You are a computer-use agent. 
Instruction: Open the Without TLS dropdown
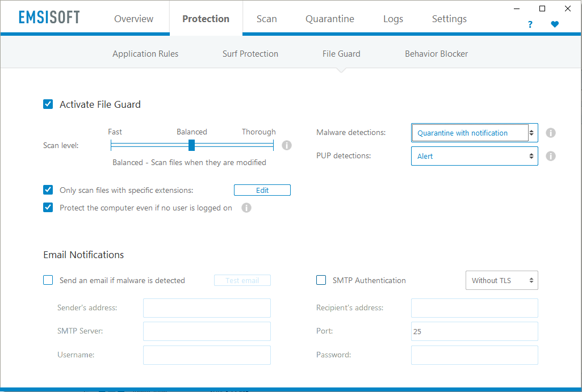(x=502, y=280)
